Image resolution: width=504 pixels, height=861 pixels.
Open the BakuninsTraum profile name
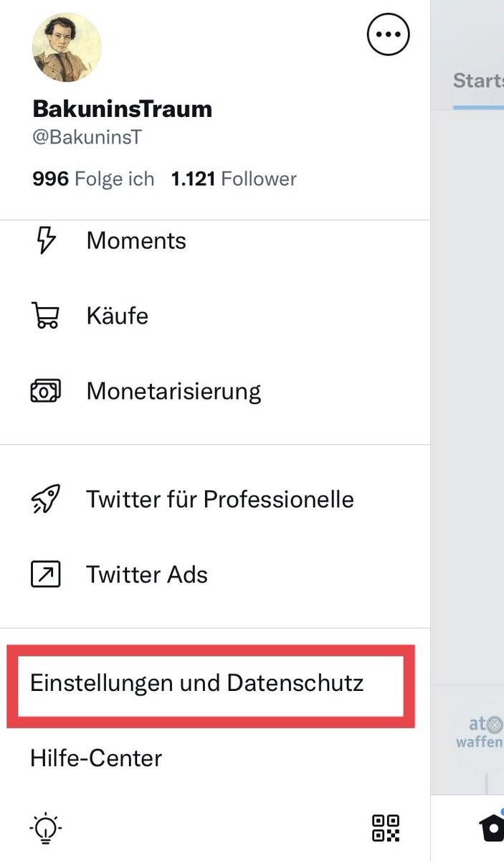pyautogui.click(x=123, y=109)
